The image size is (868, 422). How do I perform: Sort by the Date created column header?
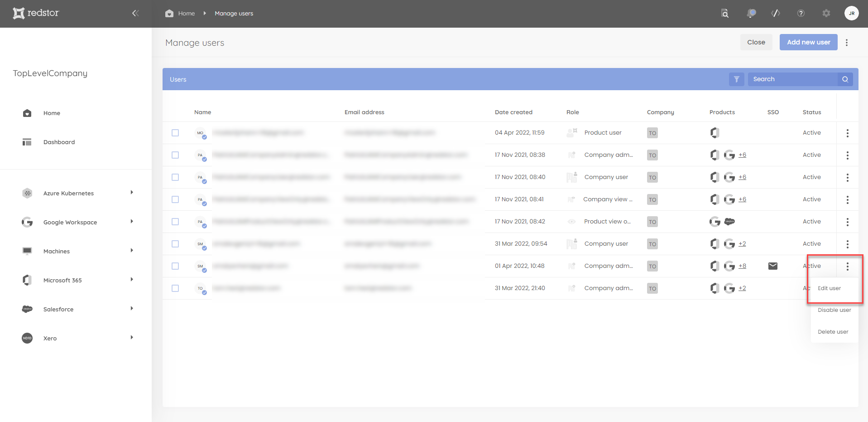tap(513, 112)
